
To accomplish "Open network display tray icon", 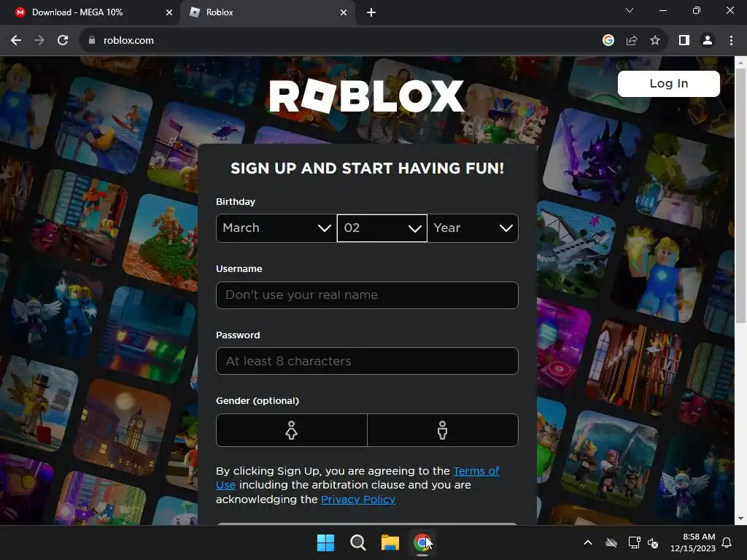I will click(x=634, y=542).
